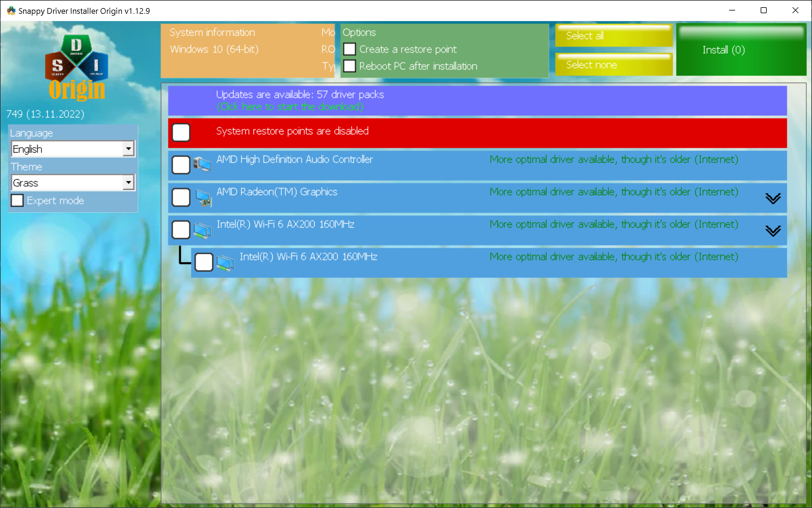Image resolution: width=812 pixels, height=508 pixels.
Task: Check the System restore points are disabled box
Action: (x=181, y=132)
